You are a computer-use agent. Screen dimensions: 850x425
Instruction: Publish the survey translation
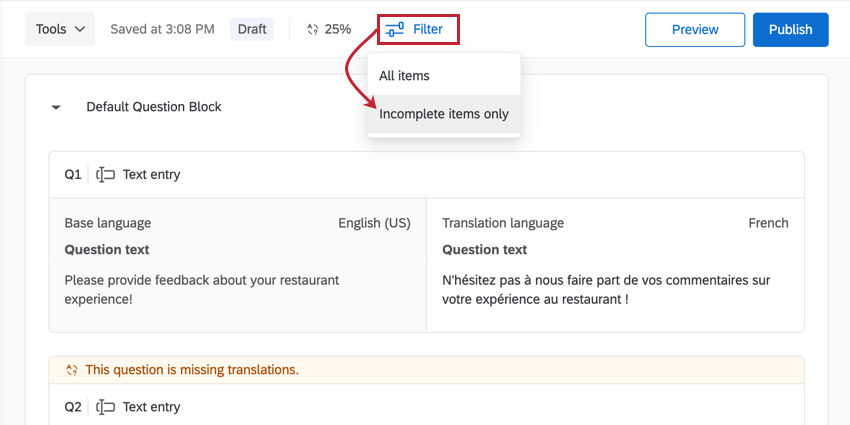coord(790,29)
